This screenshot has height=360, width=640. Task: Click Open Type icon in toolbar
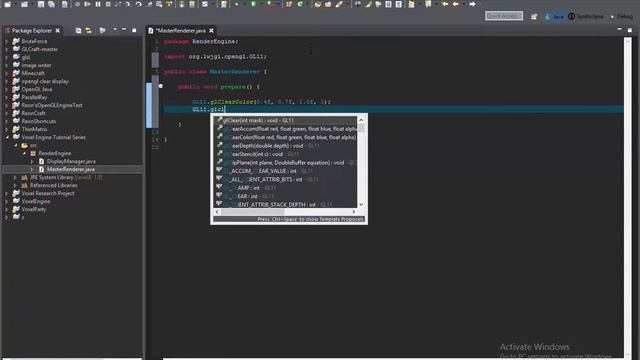pyautogui.click(x=318, y=4)
